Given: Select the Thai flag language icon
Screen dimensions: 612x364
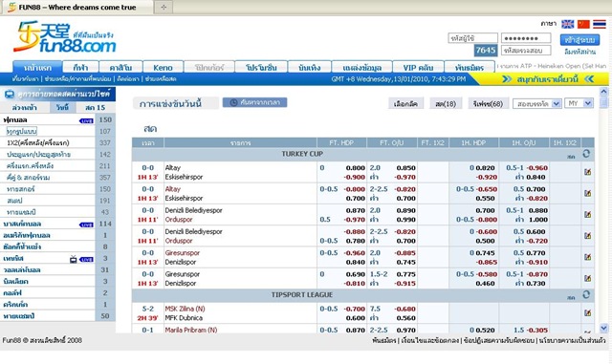Looking at the screenshot, I should tap(600, 24).
